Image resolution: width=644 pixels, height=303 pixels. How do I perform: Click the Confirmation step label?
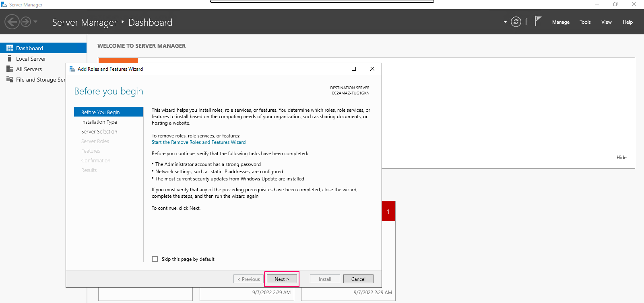[x=96, y=160]
